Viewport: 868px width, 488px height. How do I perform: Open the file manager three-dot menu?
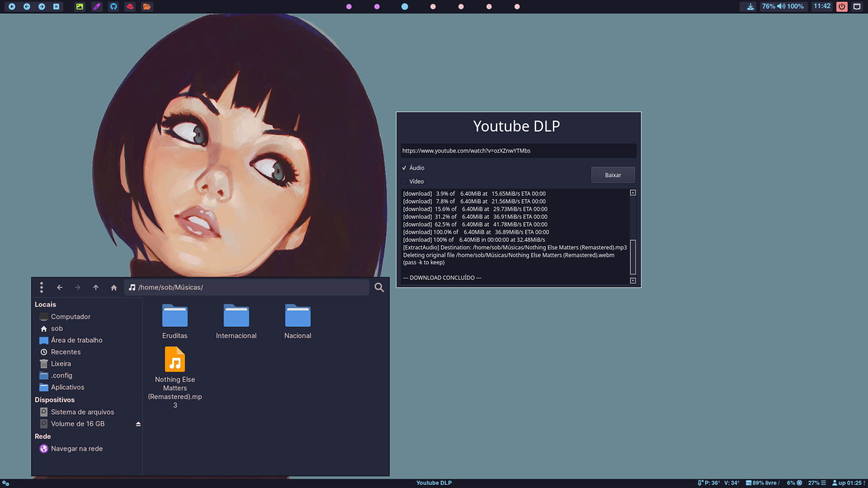coord(42,287)
